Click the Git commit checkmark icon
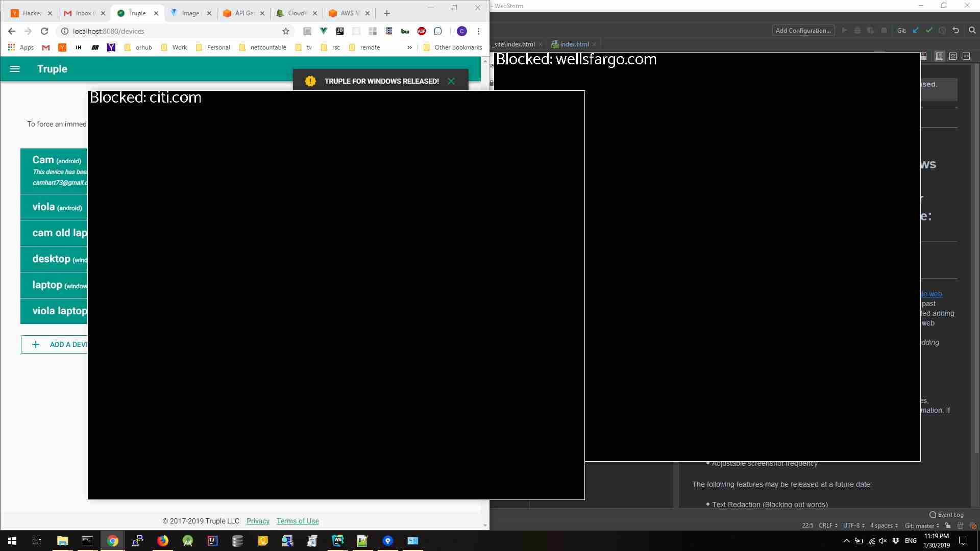This screenshot has width=980, height=551. [x=929, y=31]
